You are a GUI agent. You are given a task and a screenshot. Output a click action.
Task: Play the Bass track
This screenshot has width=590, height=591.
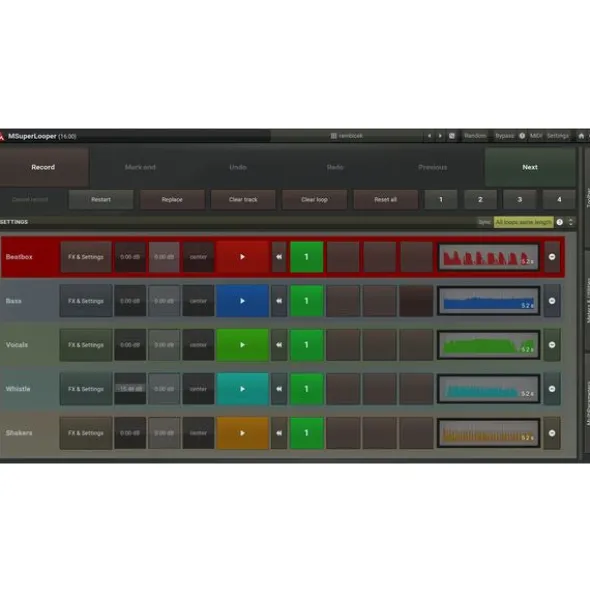point(242,301)
